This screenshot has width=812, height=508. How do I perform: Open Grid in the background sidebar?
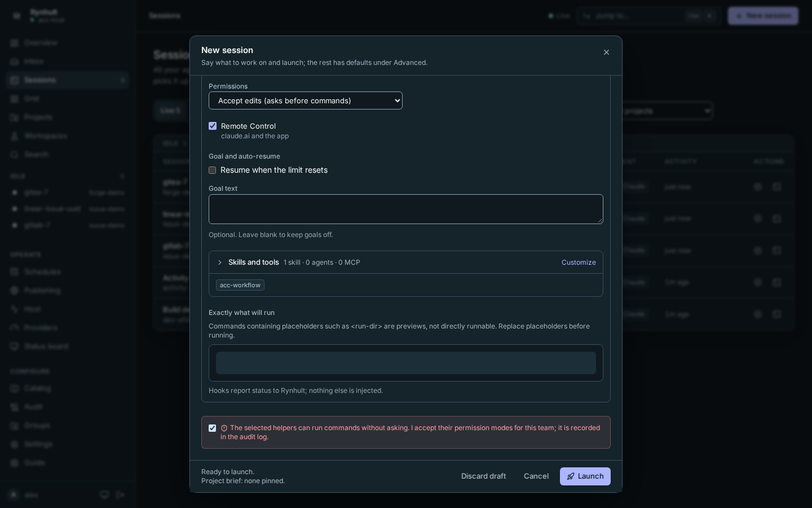coord(68,99)
